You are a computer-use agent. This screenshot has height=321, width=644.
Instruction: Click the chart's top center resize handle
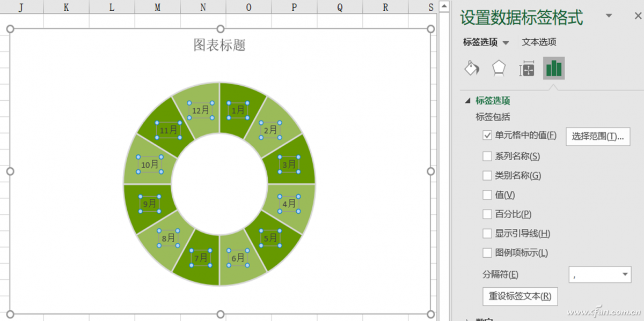coord(220,28)
